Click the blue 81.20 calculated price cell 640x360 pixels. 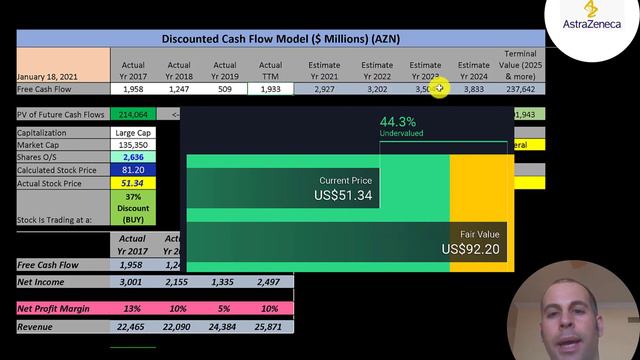[133, 170]
